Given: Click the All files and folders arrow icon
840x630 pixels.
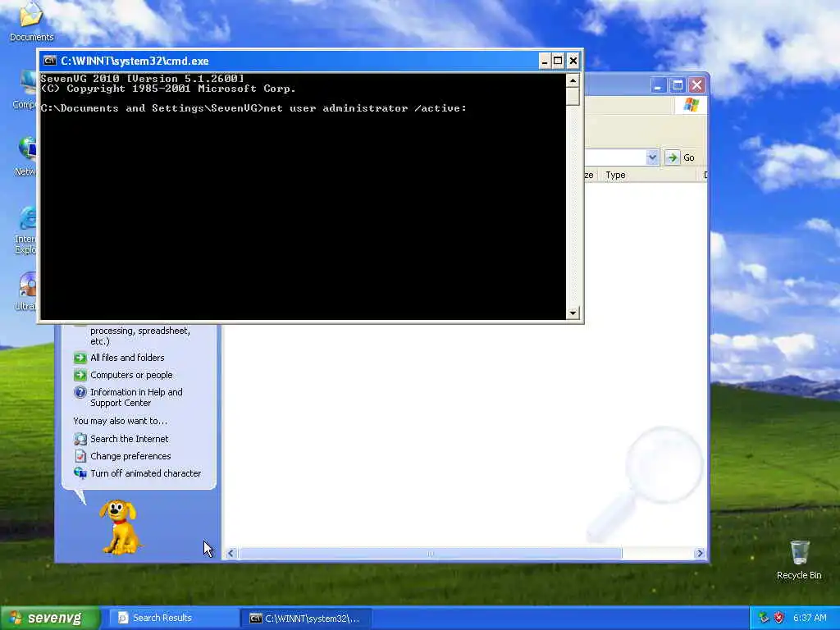Looking at the screenshot, I should pos(80,358).
